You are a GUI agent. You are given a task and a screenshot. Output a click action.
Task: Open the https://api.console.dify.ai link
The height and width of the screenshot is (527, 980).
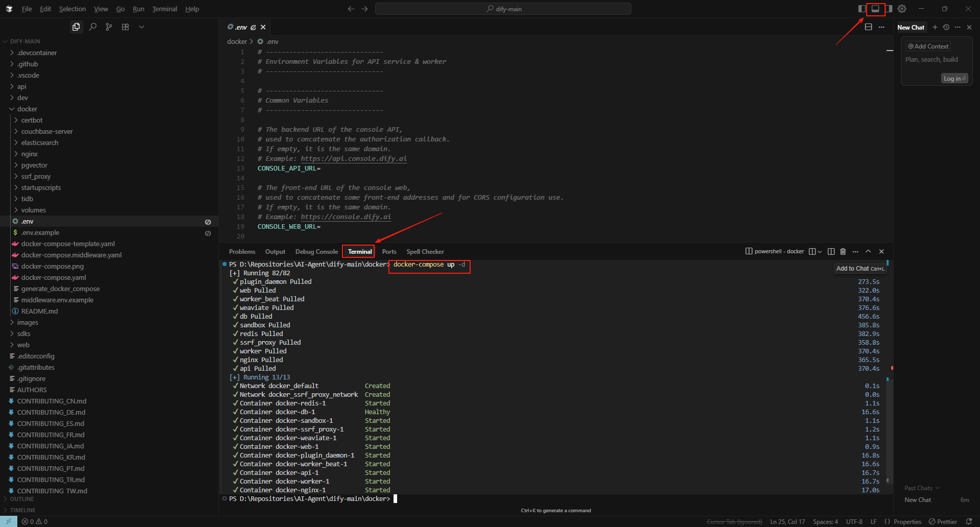pyautogui.click(x=354, y=159)
